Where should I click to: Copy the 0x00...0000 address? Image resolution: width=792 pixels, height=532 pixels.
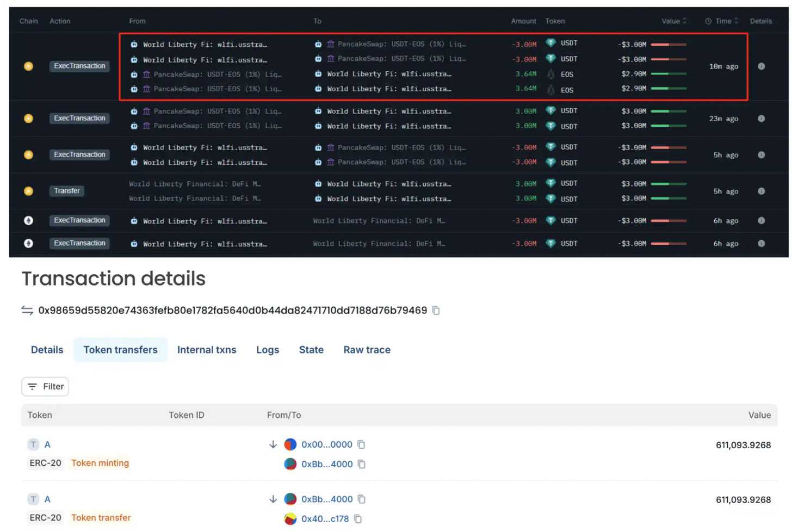[361, 445]
